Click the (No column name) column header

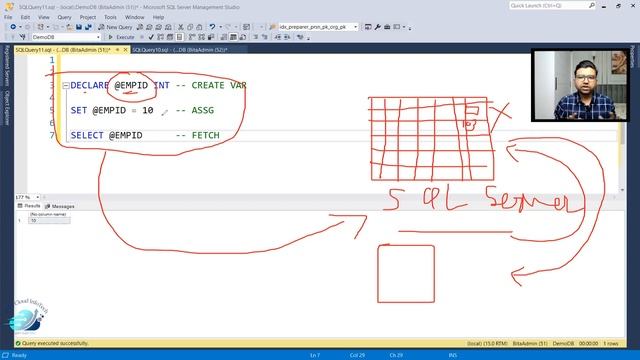point(49,214)
